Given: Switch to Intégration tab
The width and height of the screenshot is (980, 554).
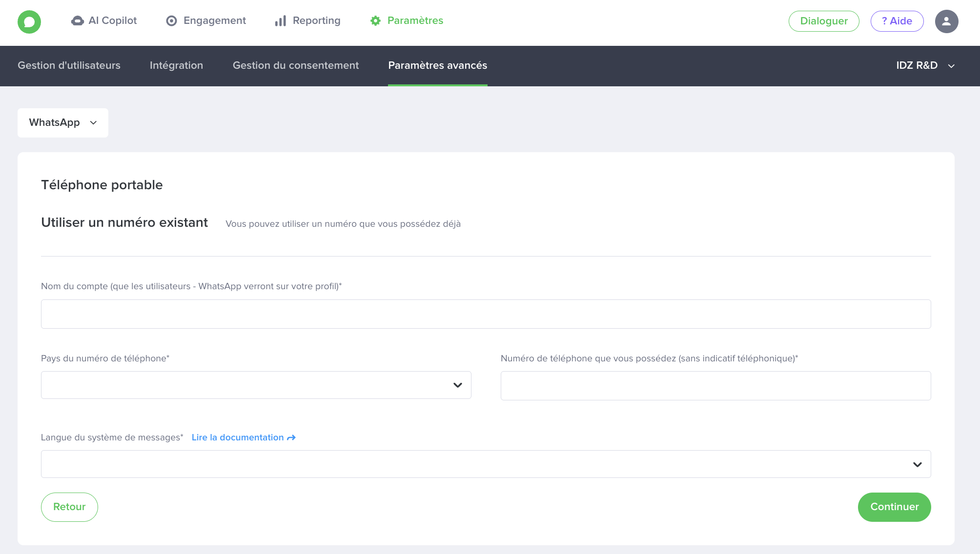Looking at the screenshot, I should pyautogui.click(x=176, y=65).
